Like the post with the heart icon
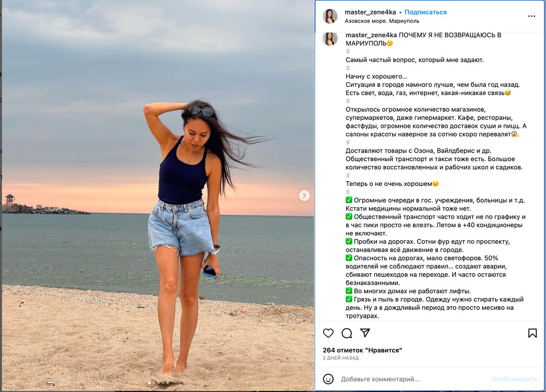The width and height of the screenshot is (546, 392). 328,333
